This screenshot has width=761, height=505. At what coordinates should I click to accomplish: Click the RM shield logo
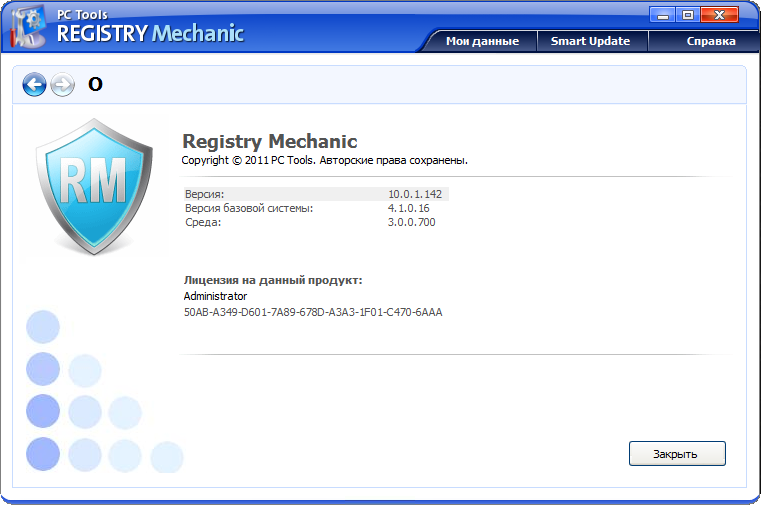(94, 187)
